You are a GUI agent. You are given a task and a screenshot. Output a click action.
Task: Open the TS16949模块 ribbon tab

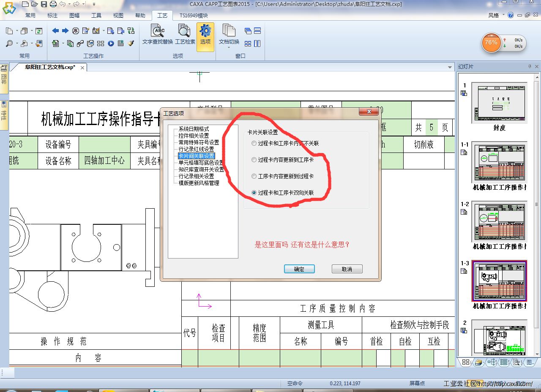pos(194,16)
